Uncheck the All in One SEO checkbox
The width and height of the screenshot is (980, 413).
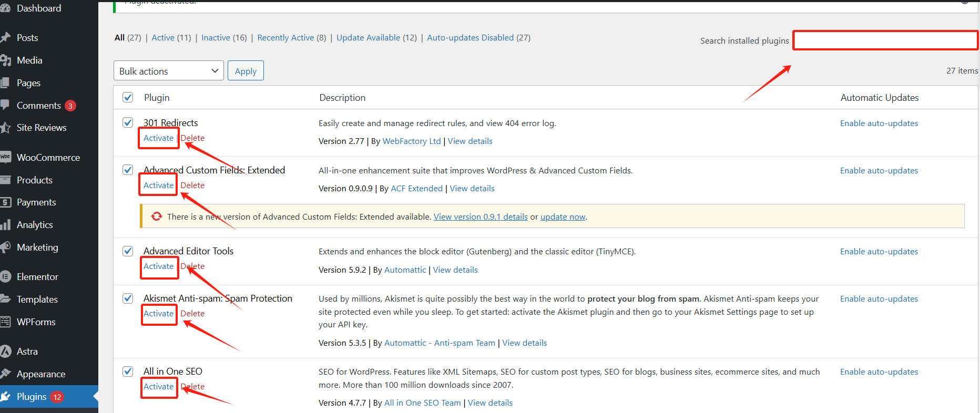click(x=128, y=371)
